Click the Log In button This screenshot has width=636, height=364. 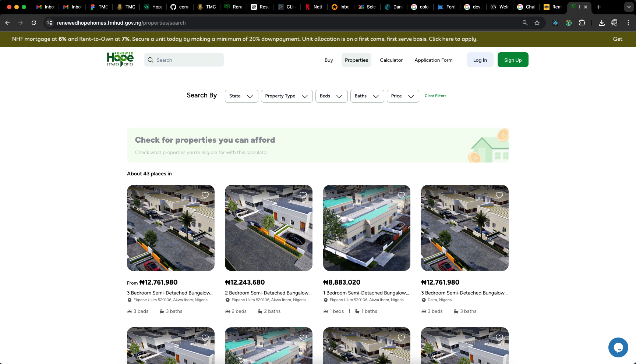pos(480,60)
